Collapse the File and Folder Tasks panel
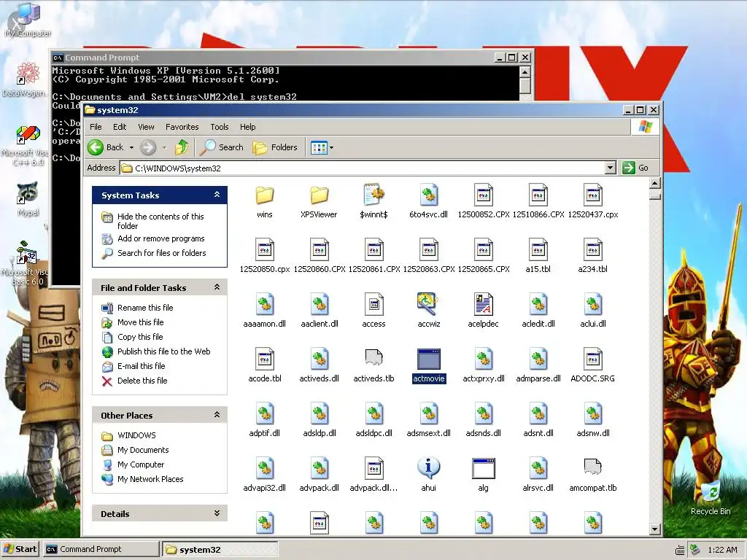The height and width of the screenshot is (560, 747). click(x=217, y=287)
